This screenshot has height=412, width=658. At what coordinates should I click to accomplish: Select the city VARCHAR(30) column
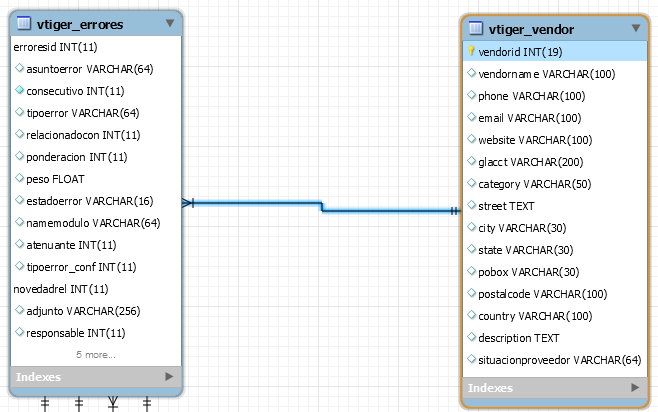click(555, 228)
